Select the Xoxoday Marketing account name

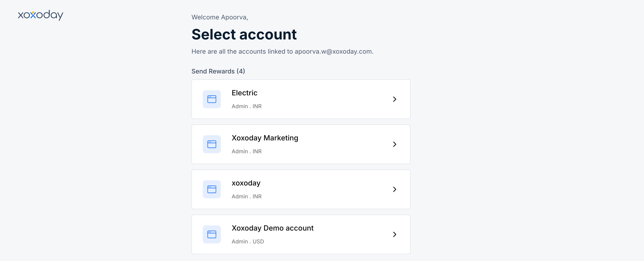(265, 138)
